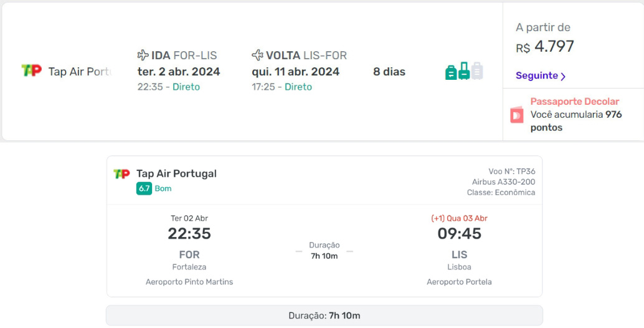The height and width of the screenshot is (328, 644).
Task: Click the Passaporte Decolar title
Action: tap(575, 102)
